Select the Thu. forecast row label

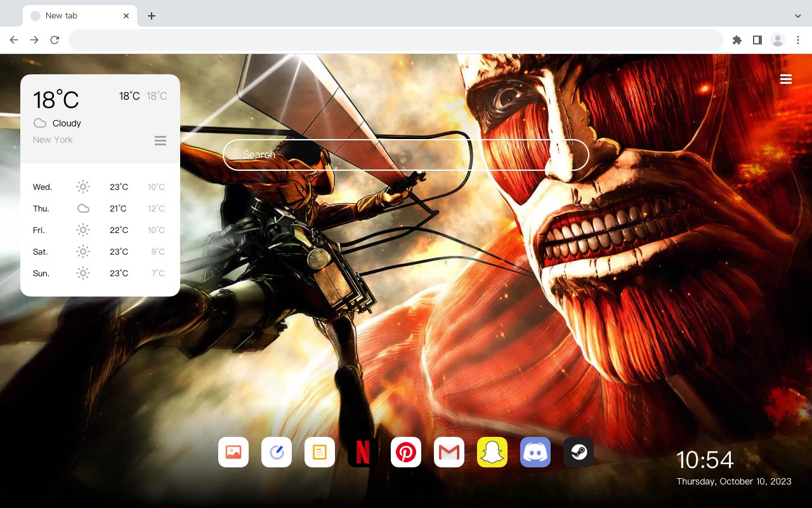point(41,209)
